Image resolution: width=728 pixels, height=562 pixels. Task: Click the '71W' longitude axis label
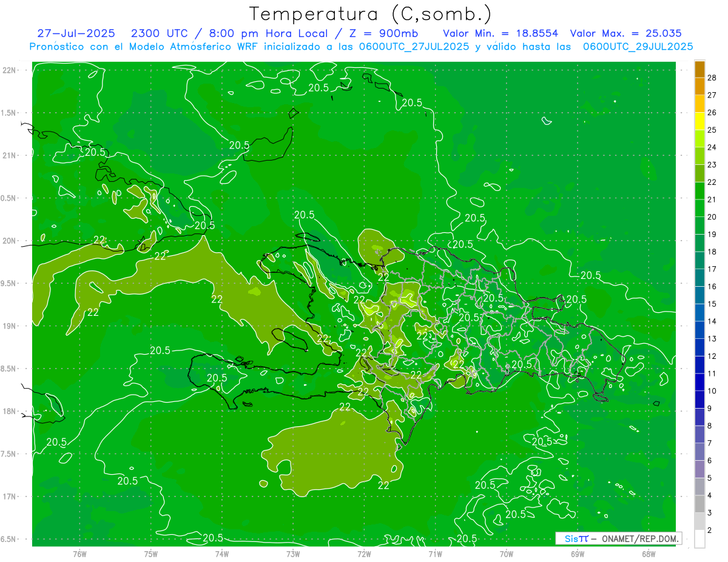point(436,554)
